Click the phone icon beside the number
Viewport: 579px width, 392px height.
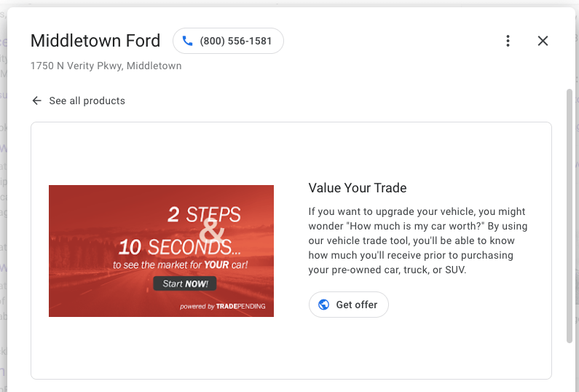(188, 42)
